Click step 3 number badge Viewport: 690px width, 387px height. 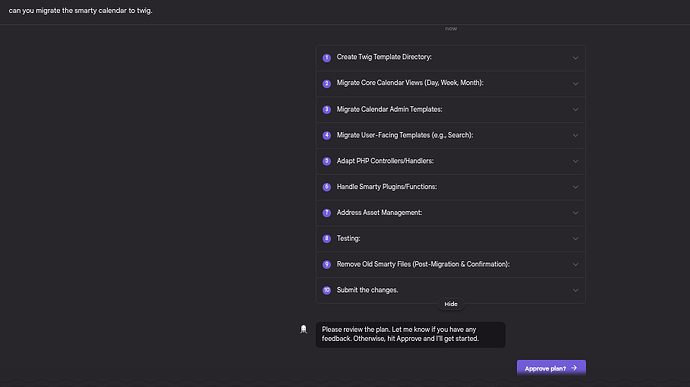[x=327, y=110]
